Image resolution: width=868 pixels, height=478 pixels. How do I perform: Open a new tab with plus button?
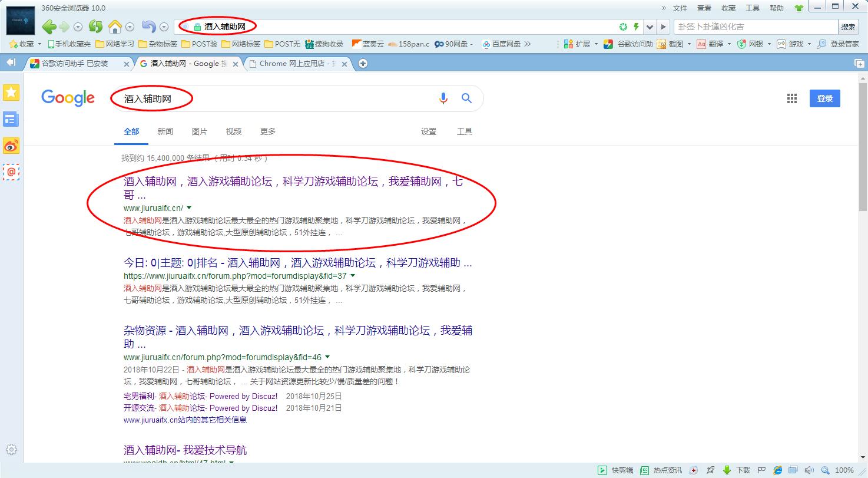coord(363,64)
